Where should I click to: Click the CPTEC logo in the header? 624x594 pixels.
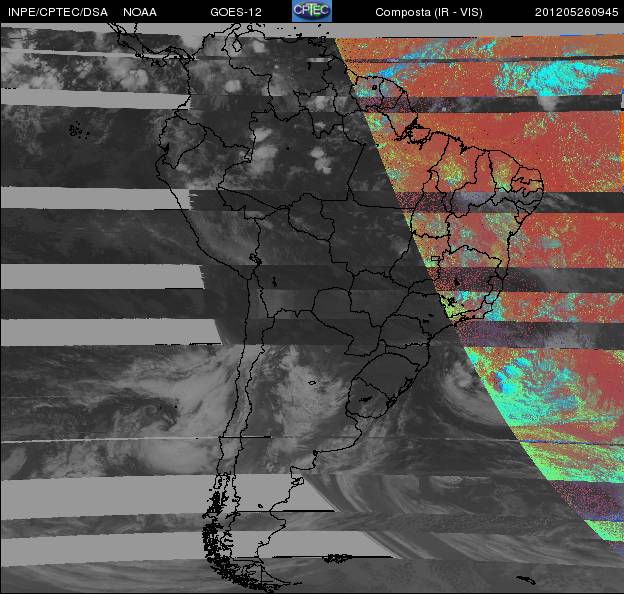(312, 11)
